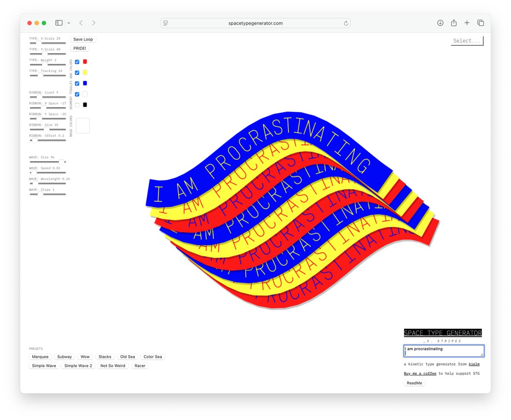Apply the Simple Wave 2 preset
The height and width of the screenshot is (420, 511).
(78, 366)
